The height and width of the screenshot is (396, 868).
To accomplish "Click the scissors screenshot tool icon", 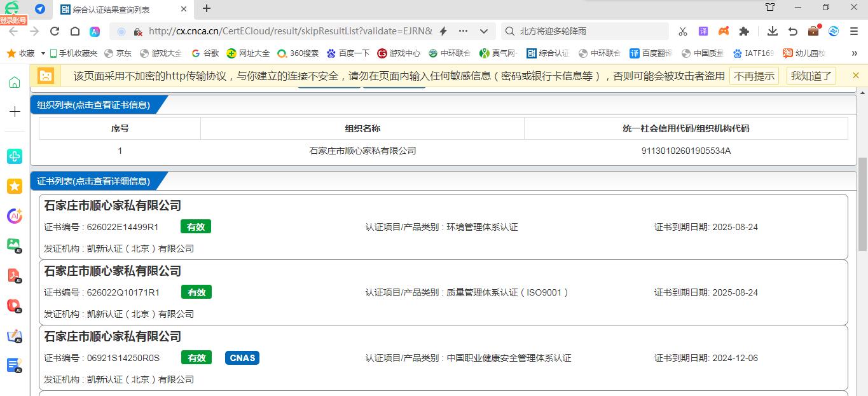I will pyautogui.click(x=683, y=31).
